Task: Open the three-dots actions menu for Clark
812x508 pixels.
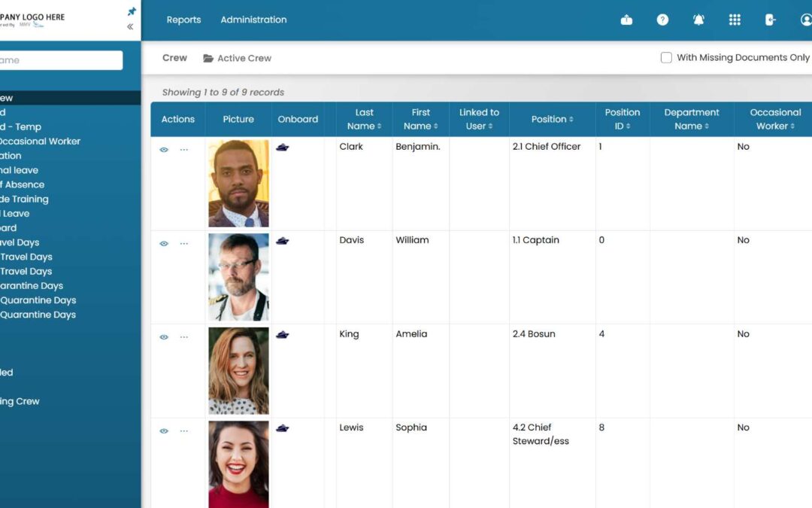Action: [x=184, y=150]
